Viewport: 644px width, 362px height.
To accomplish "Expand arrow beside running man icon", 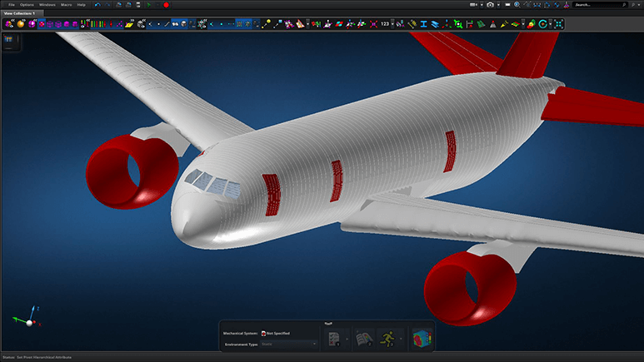I will [x=401, y=339].
